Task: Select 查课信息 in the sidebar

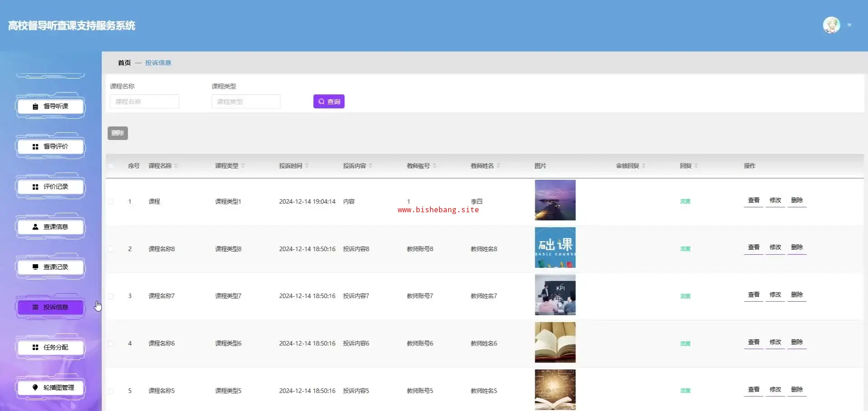Action: click(x=51, y=227)
